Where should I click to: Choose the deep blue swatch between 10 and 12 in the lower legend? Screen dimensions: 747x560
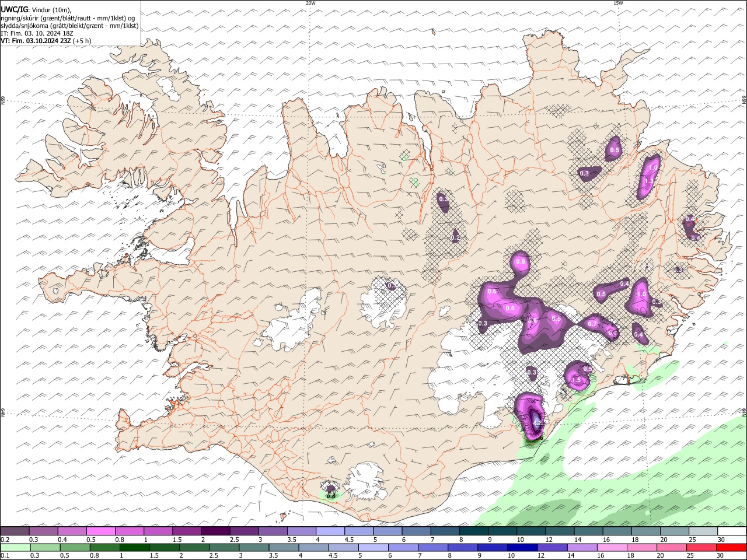522,548
